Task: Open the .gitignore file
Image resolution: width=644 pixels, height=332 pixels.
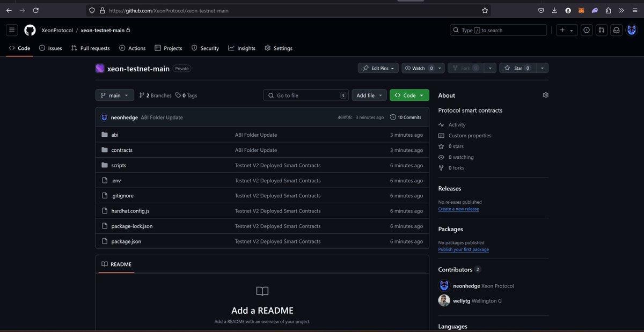Action: coord(121,196)
